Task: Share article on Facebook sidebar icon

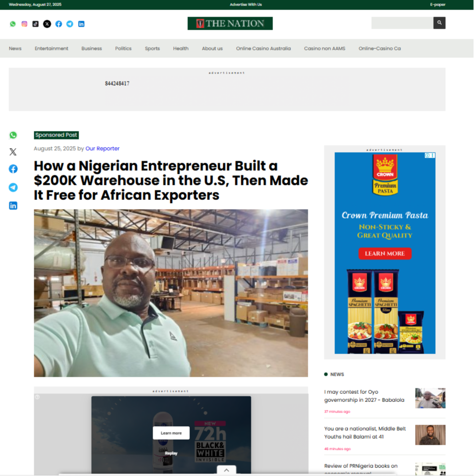Action: click(x=13, y=169)
